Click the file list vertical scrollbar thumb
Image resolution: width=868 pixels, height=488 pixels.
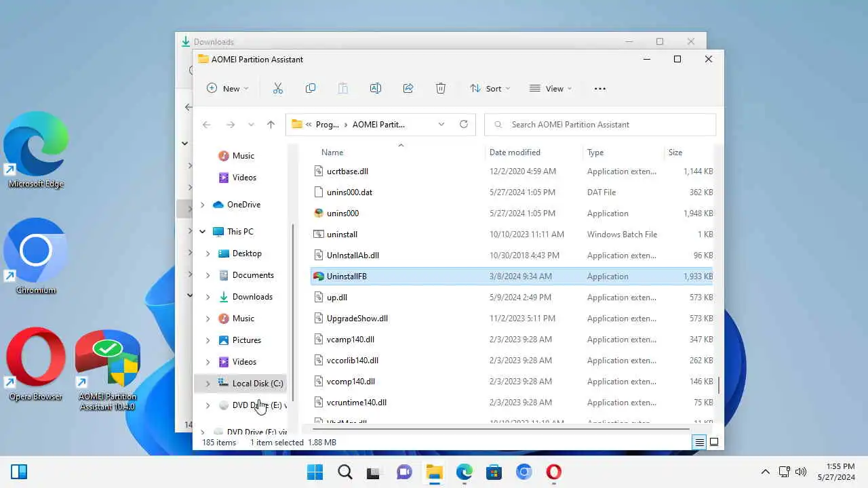point(719,385)
